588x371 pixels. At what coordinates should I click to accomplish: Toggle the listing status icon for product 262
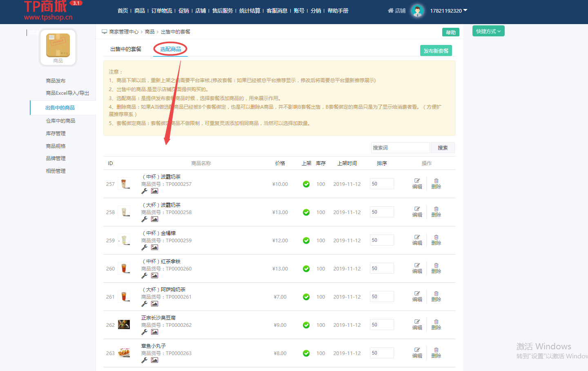(306, 325)
